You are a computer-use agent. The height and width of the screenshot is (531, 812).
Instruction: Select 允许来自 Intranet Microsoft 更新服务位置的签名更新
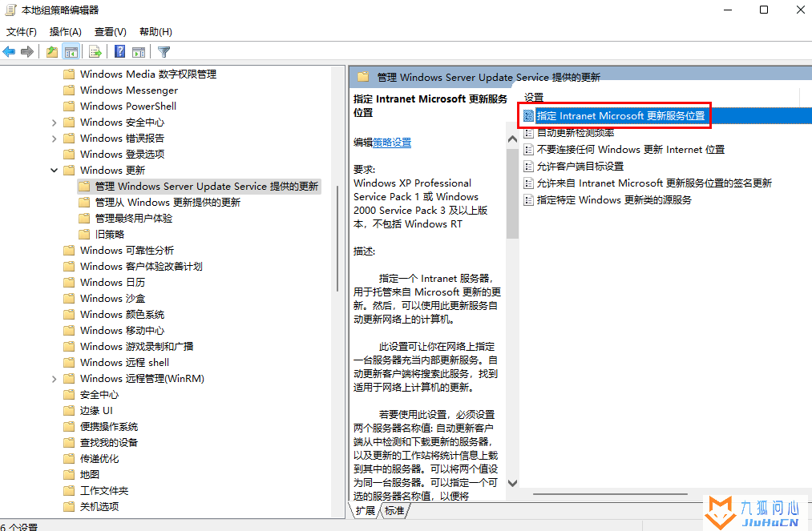click(654, 183)
